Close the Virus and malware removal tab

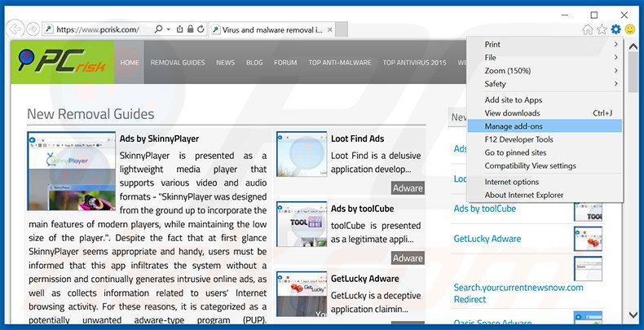pos(330,29)
